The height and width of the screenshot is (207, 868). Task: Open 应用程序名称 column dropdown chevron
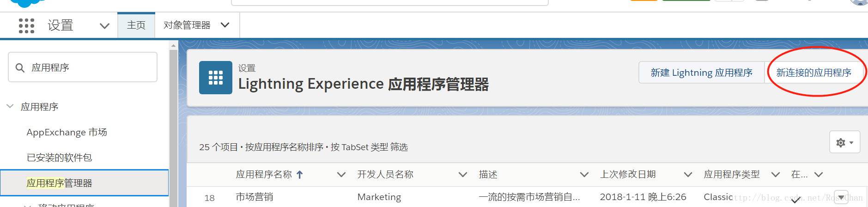point(341,174)
